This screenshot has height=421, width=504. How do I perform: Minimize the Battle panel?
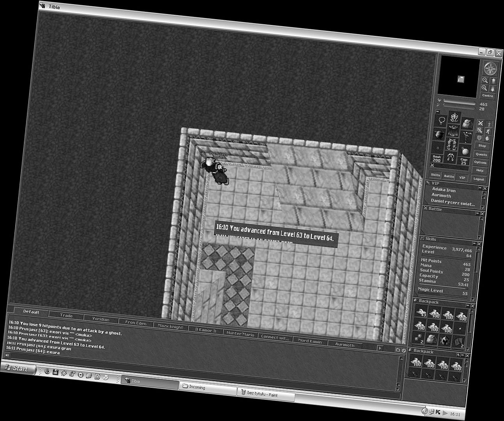click(x=477, y=213)
